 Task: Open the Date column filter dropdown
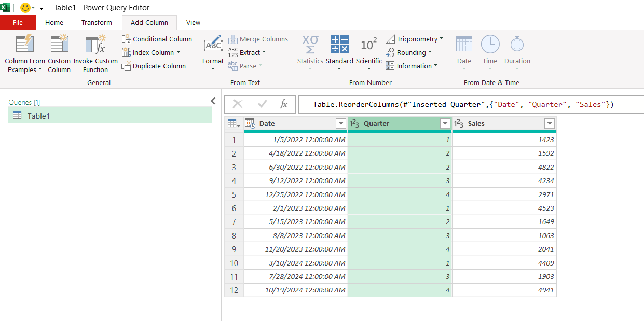pos(341,123)
